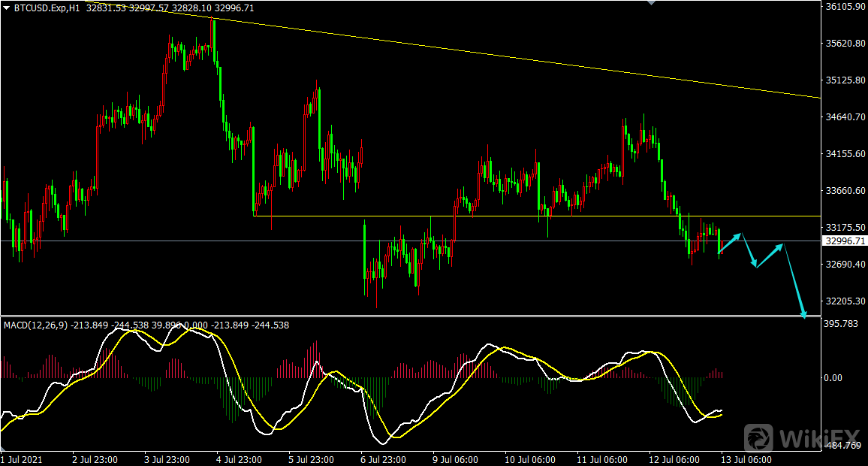This screenshot has height=466, width=868.
Task: Click the 0.00 level on MACD scale
Action: tap(833, 378)
